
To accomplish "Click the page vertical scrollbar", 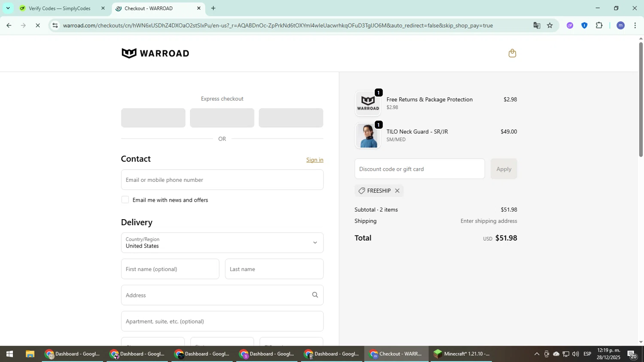I will (x=641, y=100).
